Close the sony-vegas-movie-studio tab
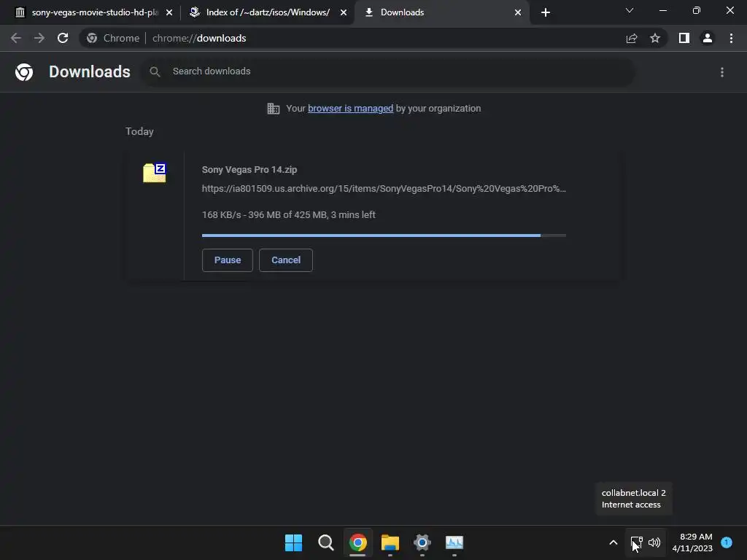This screenshot has height=560, width=747. 169,12
